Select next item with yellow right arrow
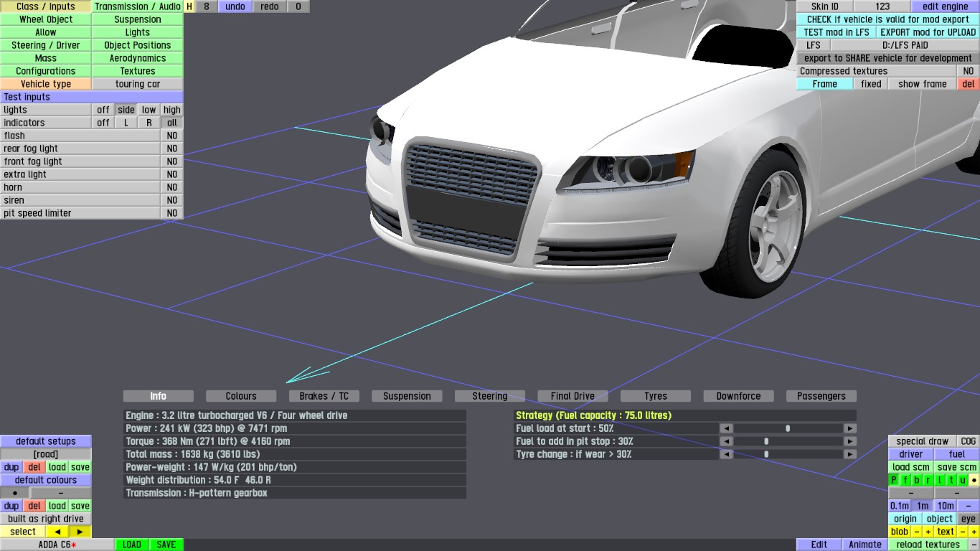This screenshot has height=551, width=980. 80,532
